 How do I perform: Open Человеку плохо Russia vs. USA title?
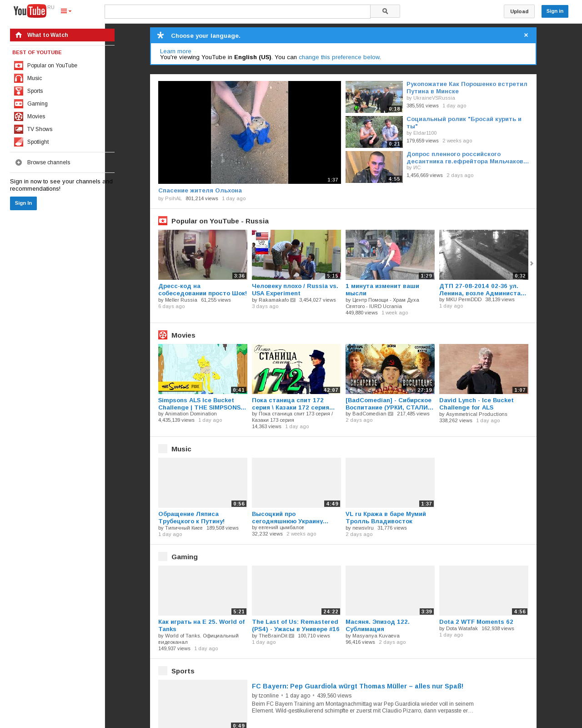point(295,290)
